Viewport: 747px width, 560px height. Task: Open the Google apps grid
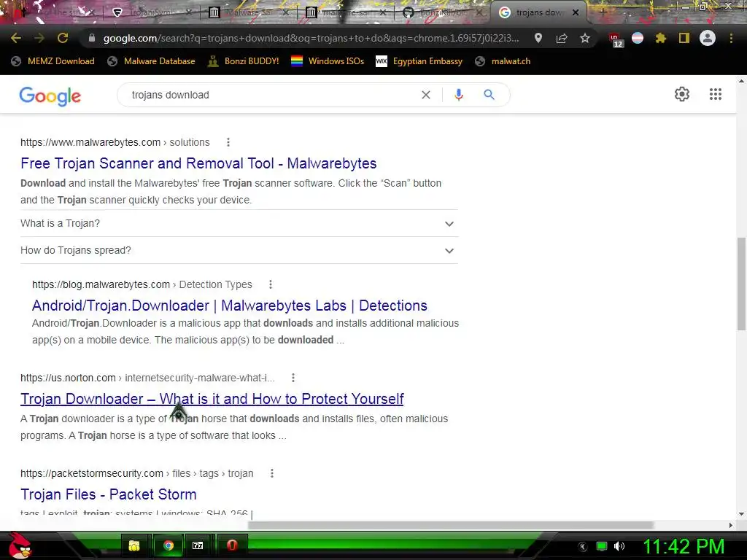pos(716,94)
